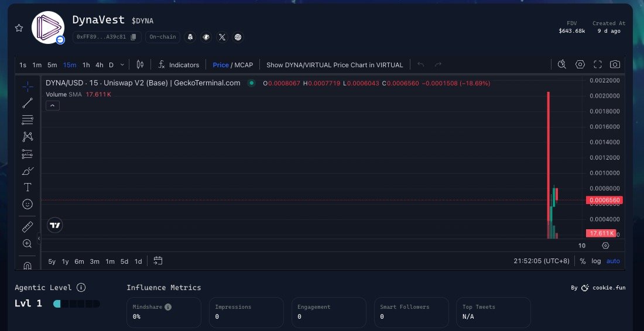Collapse the indicator legend chevron
The image size is (644, 331).
[x=53, y=105]
